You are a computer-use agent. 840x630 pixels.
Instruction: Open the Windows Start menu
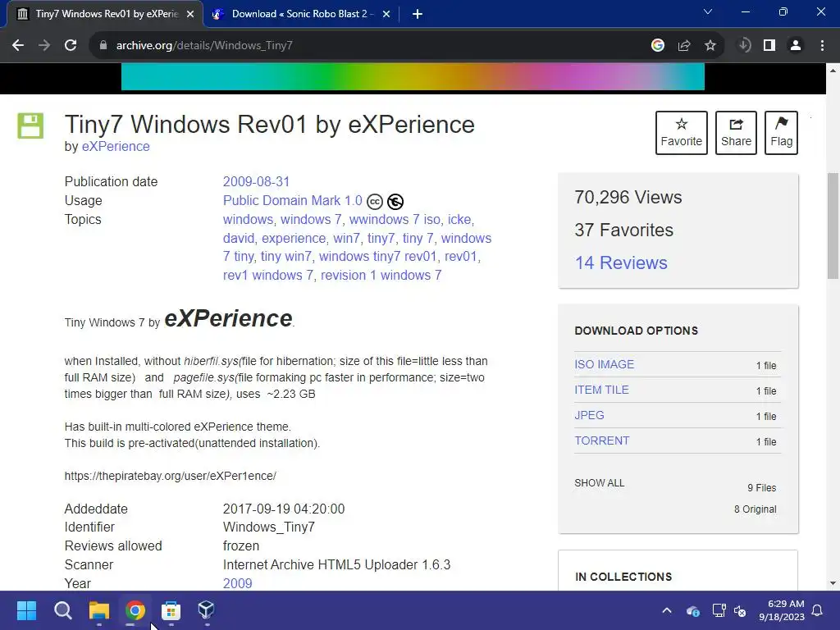[26, 610]
